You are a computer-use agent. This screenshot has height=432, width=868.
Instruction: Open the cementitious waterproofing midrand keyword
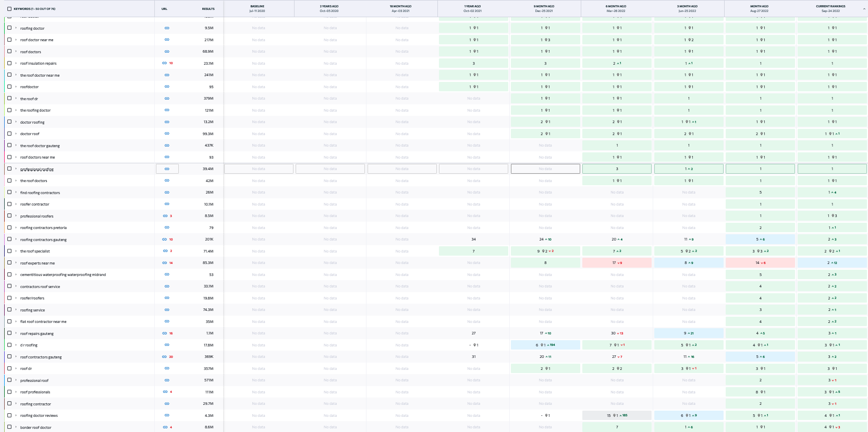[63, 275]
